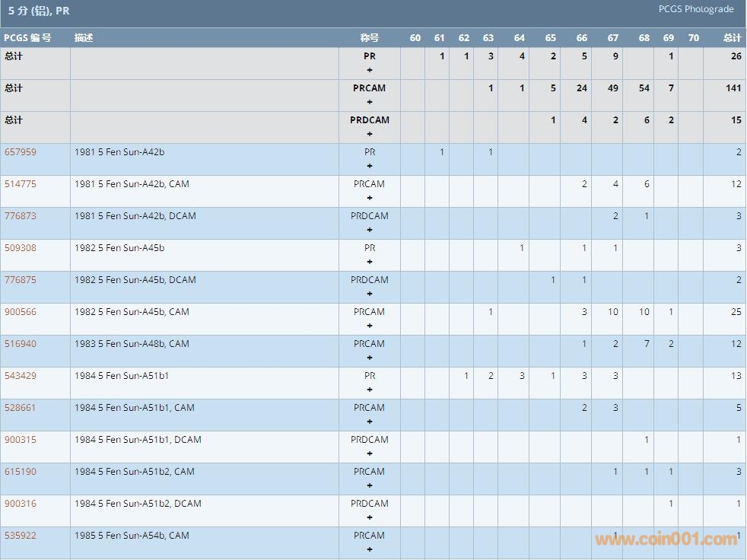This screenshot has width=747, height=560.
Task: Open the 516940 coin link
Action: coord(20,344)
